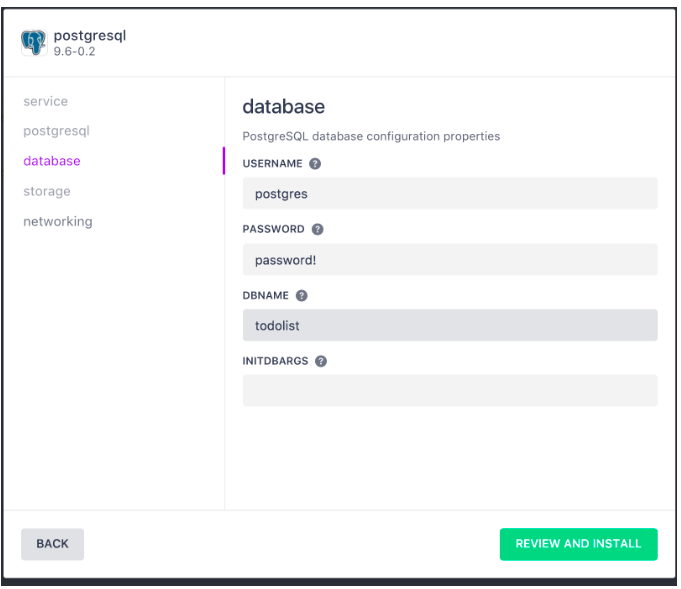Click into the PASSWORD input field

click(450, 260)
